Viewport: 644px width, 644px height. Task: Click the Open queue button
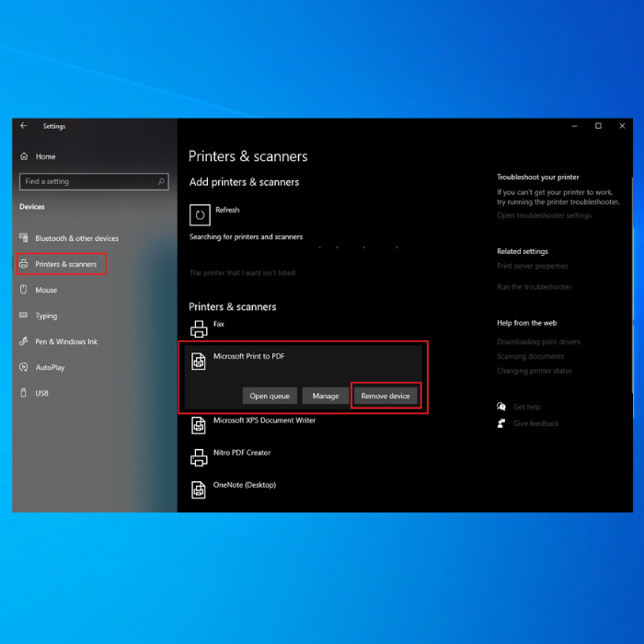(x=270, y=396)
